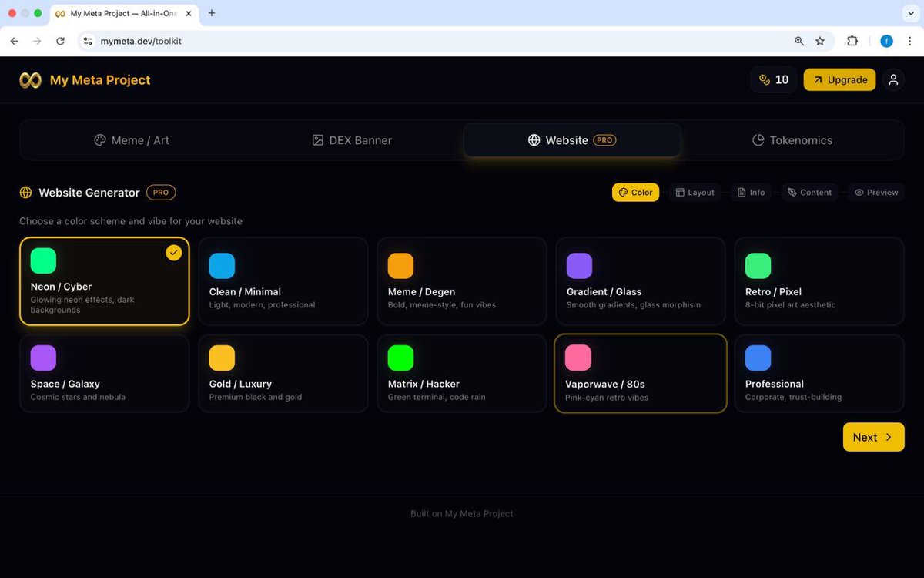The height and width of the screenshot is (578, 924).
Task: Click the green Retro / Pixel swatch
Action: [x=758, y=266]
